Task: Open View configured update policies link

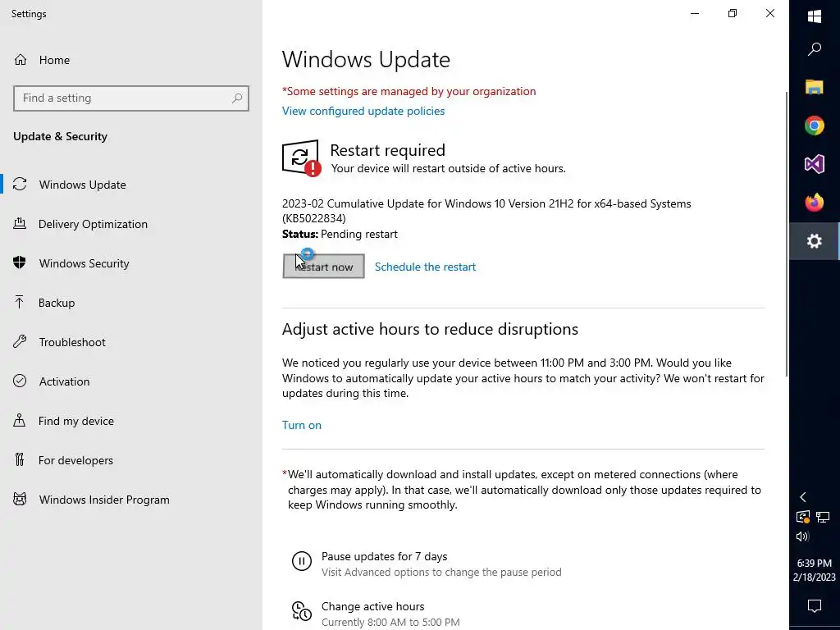Action: 363,111
